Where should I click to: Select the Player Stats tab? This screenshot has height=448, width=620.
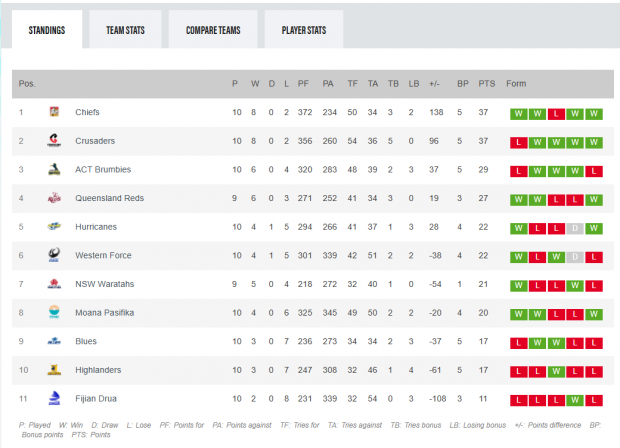(304, 30)
